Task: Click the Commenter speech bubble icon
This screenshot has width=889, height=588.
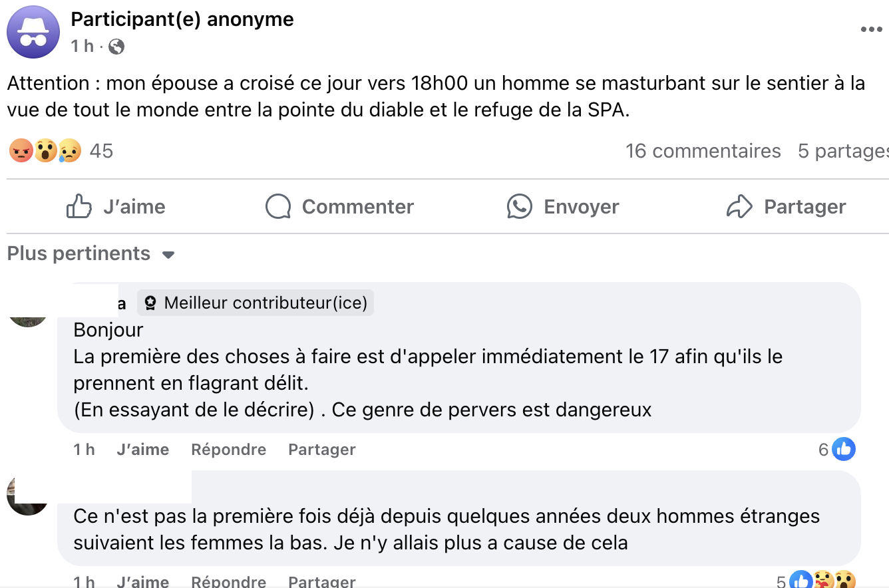Action: tap(278, 207)
